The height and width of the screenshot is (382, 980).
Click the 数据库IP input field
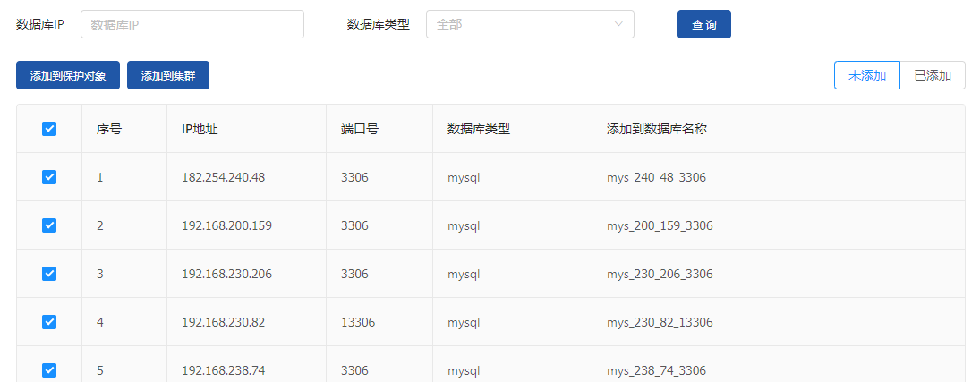tap(192, 25)
